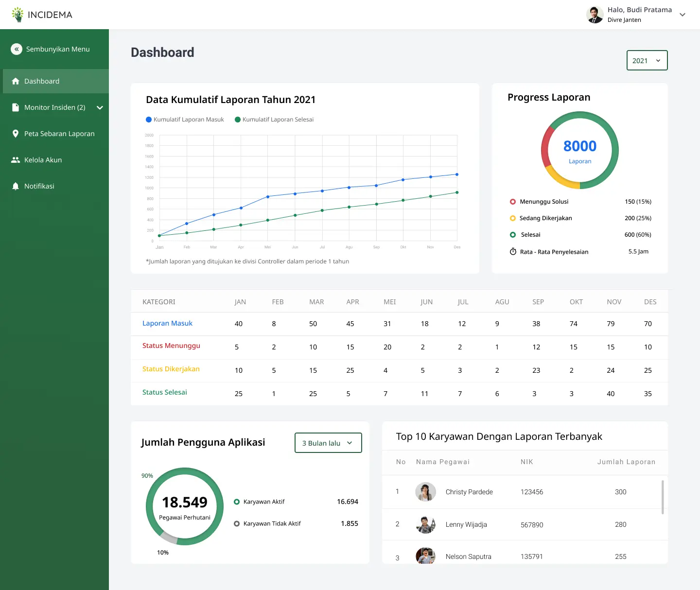The height and width of the screenshot is (590, 700).
Task: Expand the Monitor Insiden submenu chevron
Action: 100,107
